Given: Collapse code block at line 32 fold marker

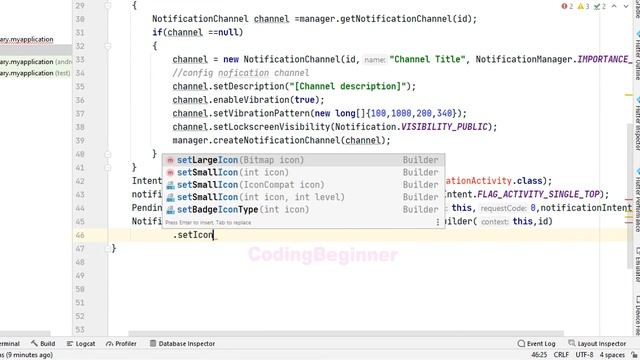Looking at the screenshot, I should 108,46.
